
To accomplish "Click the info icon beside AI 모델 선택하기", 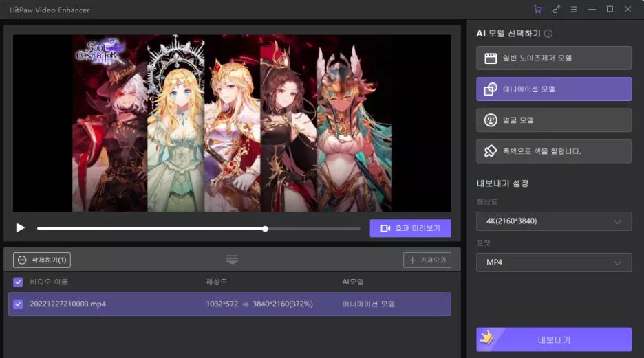I will 548,34.
